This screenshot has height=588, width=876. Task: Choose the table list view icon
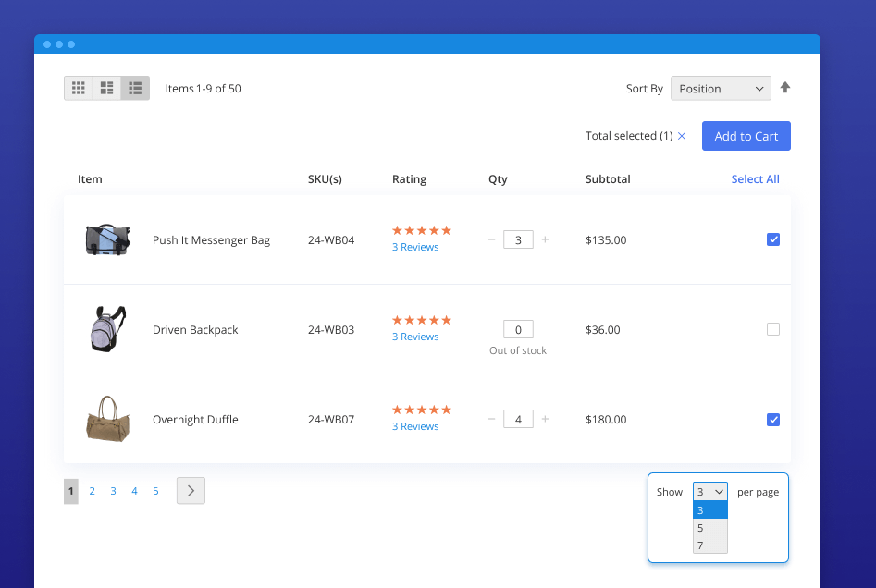click(x=135, y=89)
